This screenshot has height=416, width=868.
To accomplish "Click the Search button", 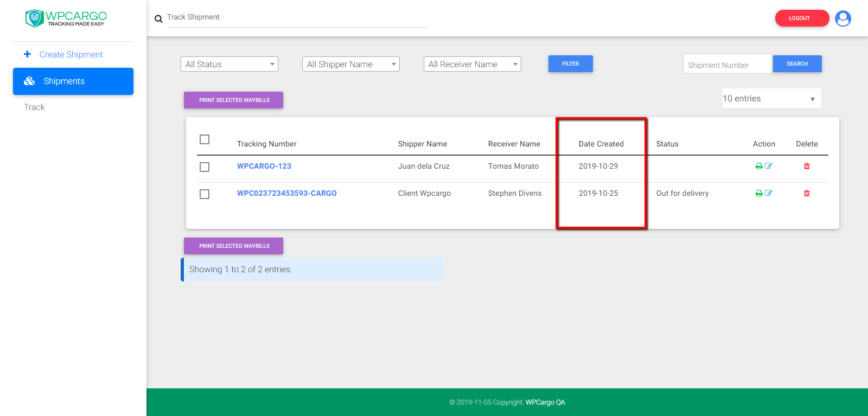I will pyautogui.click(x=797, y=63).
